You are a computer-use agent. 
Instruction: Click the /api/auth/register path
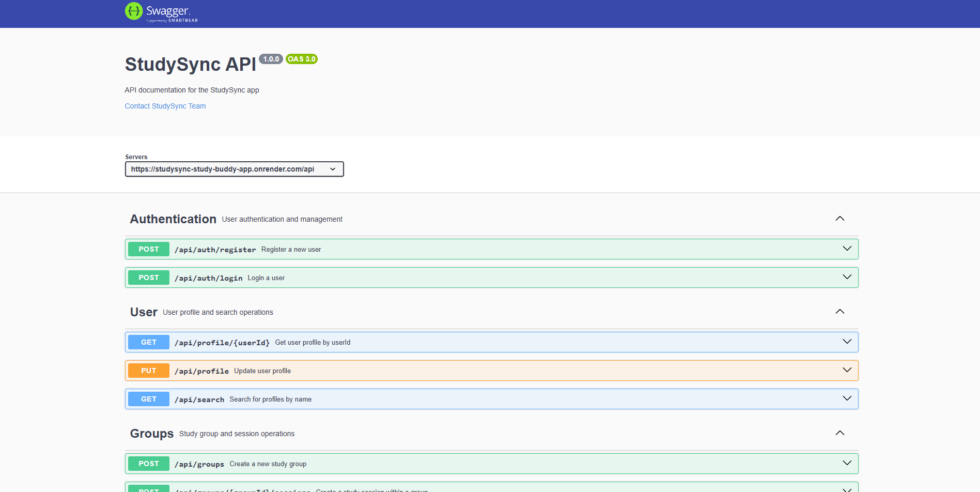(x=215, y=250)
